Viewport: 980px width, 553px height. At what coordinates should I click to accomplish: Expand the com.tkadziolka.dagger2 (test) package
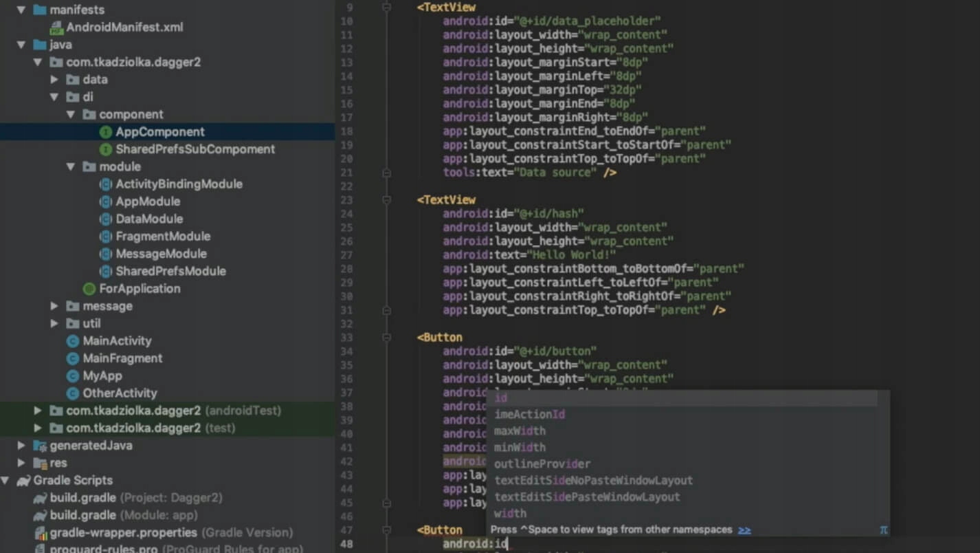pos(38,429)
